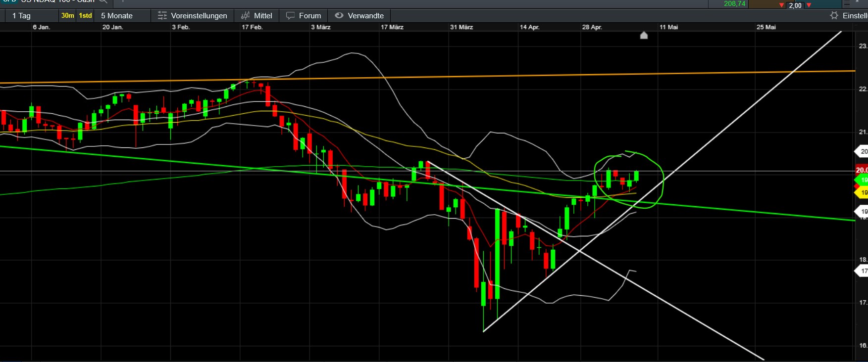
Task: Click the 11 Mai date label
Action: 669,27
